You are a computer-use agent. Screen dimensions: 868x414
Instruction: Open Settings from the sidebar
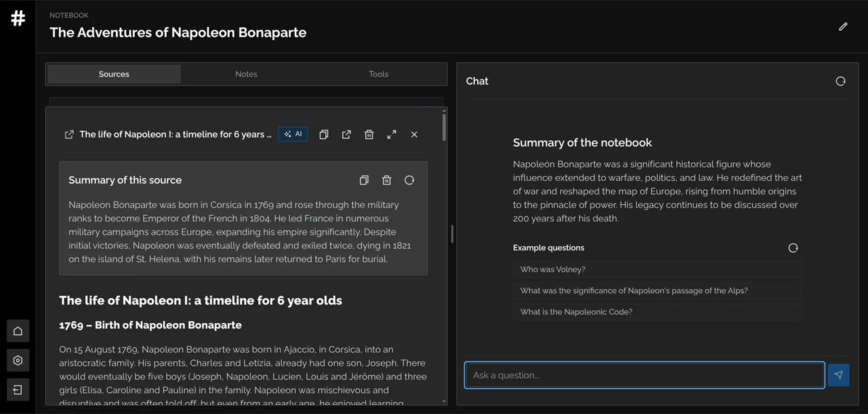18,360
